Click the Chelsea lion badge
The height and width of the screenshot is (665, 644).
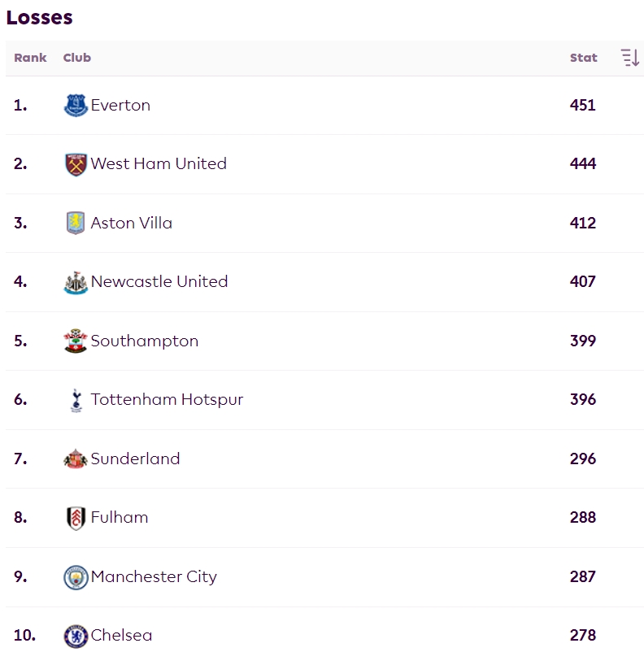pos(76,637)
